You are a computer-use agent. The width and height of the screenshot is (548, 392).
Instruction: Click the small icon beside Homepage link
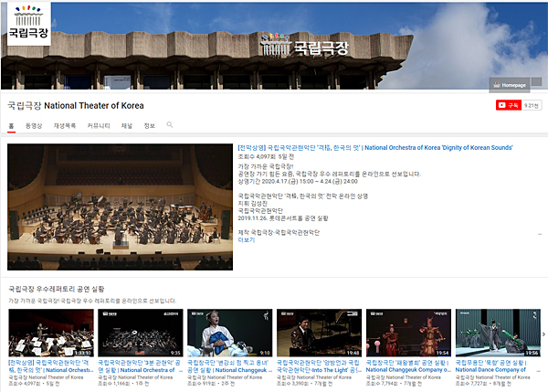tap(536, 82)
